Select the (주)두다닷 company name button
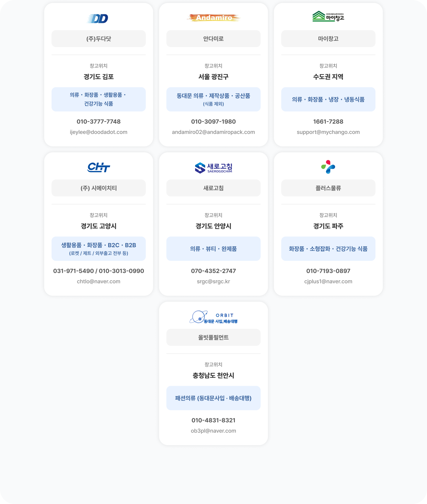Image resolution: width=427 pixels, height=504 pixels. coord(99,39)
